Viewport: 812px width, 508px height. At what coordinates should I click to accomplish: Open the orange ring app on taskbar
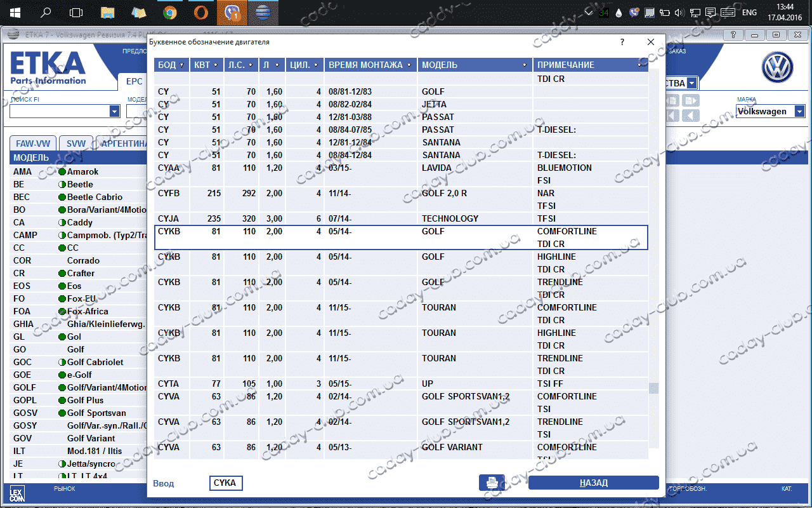coord(200,12)
